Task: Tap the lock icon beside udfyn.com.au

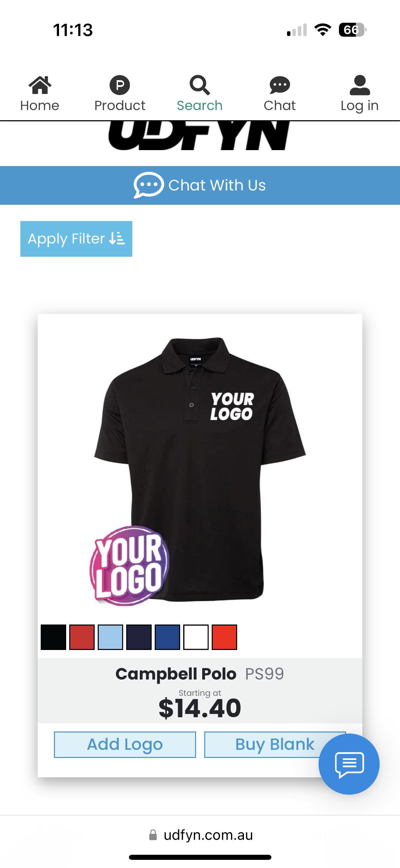Action: tap(153, 835)
